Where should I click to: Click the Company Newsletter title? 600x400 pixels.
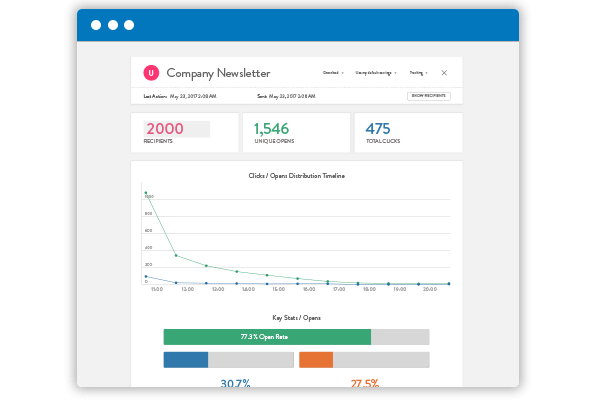tap(218, 73)
